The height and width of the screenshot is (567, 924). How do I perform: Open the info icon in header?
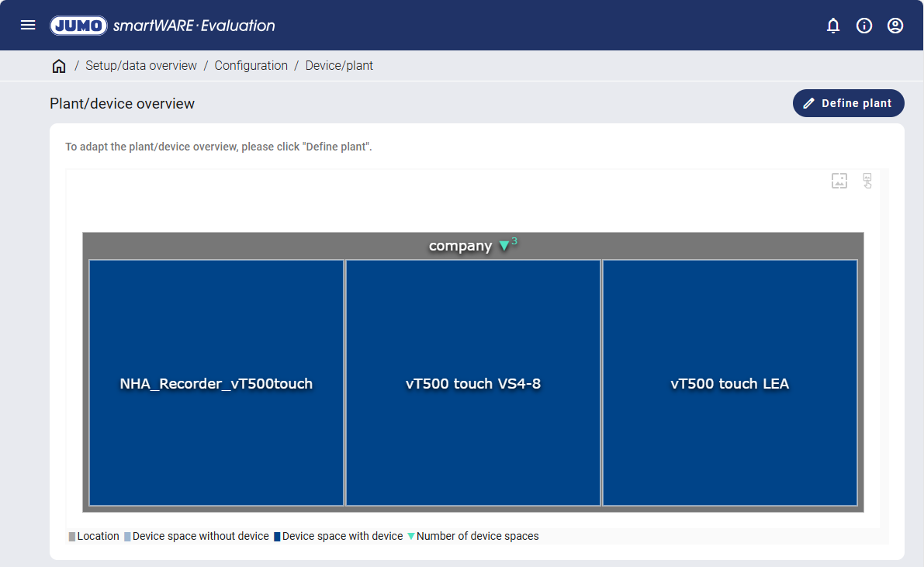(x=864, y=26)
